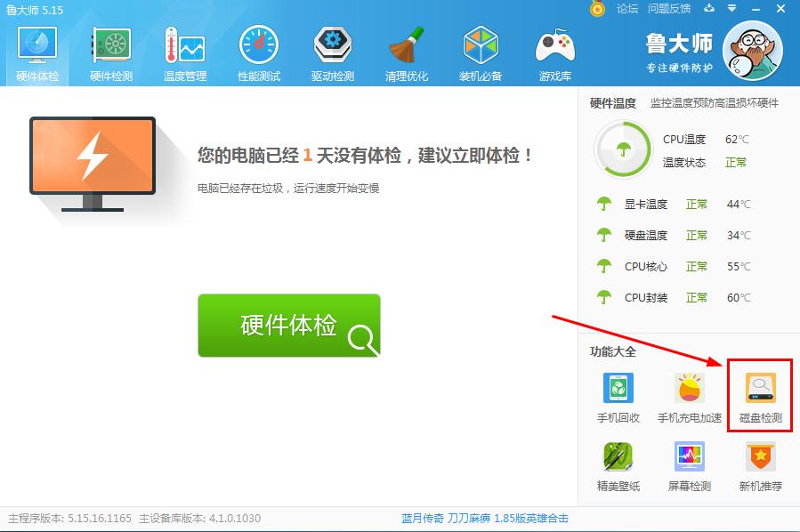
Task: Click 监控温度预防高温损坏硬件 description text
Action: click(x=715, y=103)
